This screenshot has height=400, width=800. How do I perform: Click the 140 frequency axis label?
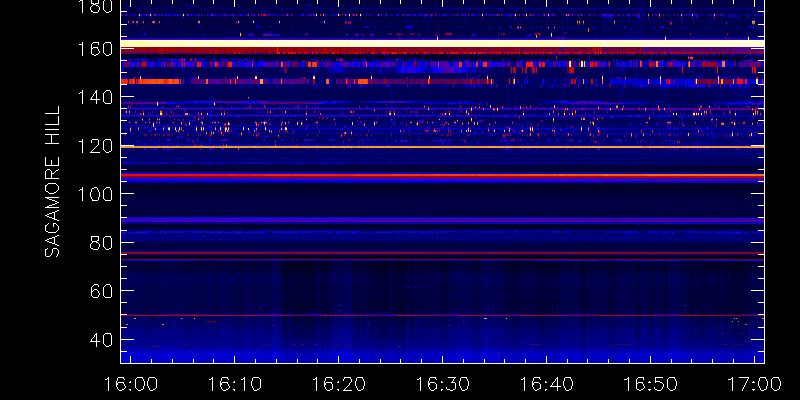point(96,97)
